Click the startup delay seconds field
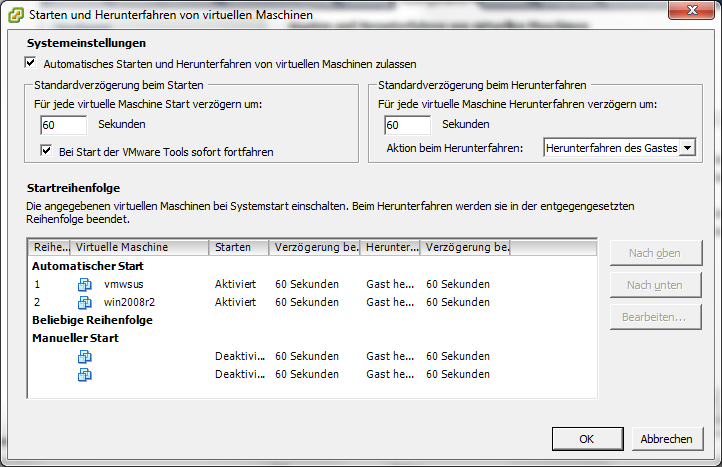The image size is (722, 467). [63, 125]
